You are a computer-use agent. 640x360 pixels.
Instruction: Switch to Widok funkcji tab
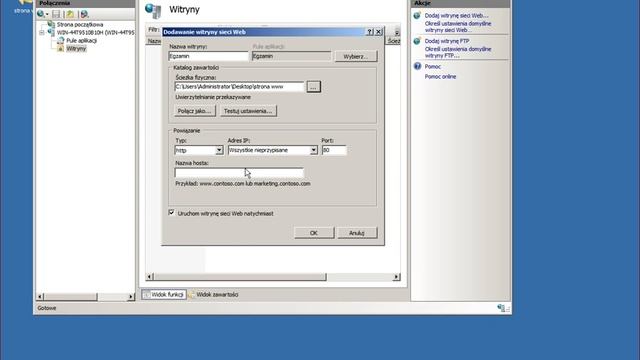(x=164, y=294)
